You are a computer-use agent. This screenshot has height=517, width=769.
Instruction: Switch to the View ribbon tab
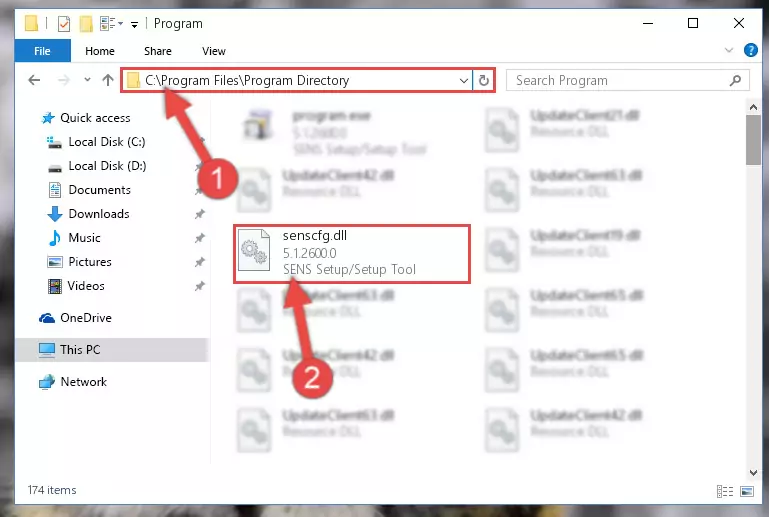(214, 51)
